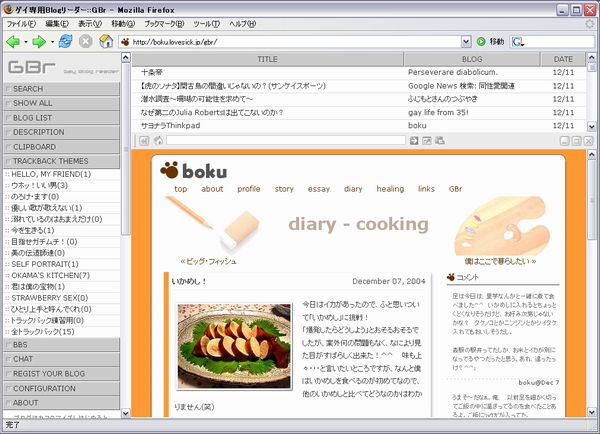Viewport: 600px width, 434px height.
Task: Click the green Go button beside address bar
Action: click(481, 41)
